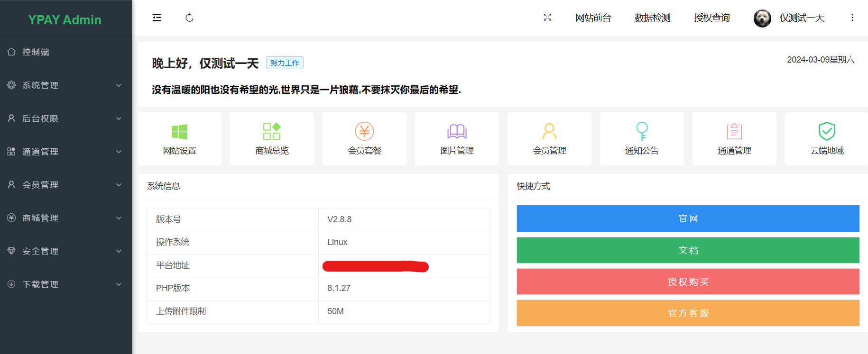Click the 版本号 row label
868x354 pixels.
168,219
